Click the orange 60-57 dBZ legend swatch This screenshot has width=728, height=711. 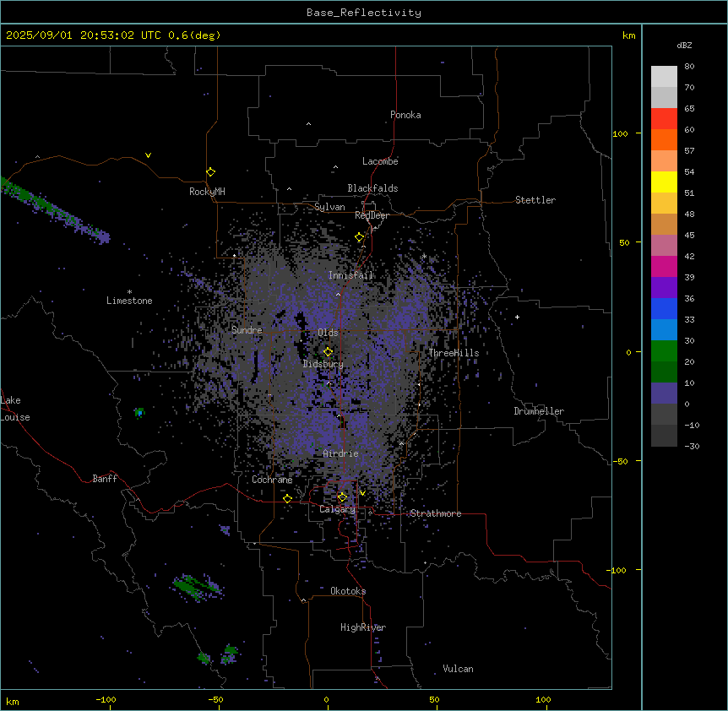[x=664, y=140]
